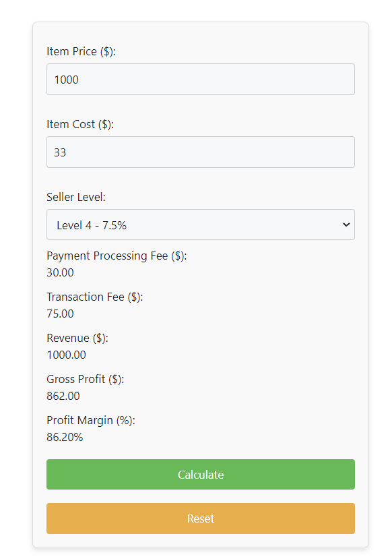This screenshot has height=559, width=392.
Task: Click the green Calculate button
Action: tap(200, 474)
